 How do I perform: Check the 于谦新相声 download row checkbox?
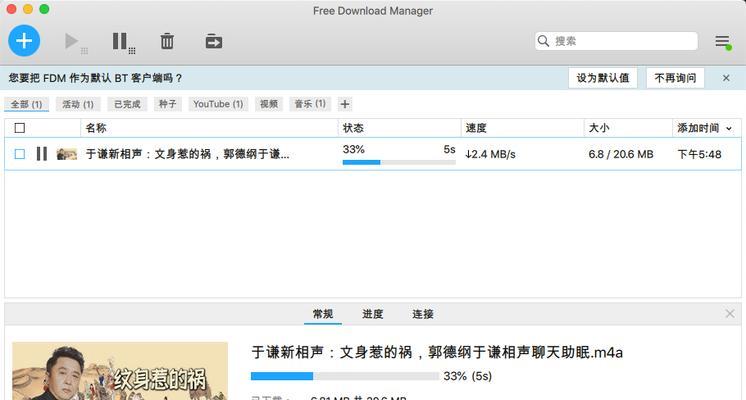20,154
